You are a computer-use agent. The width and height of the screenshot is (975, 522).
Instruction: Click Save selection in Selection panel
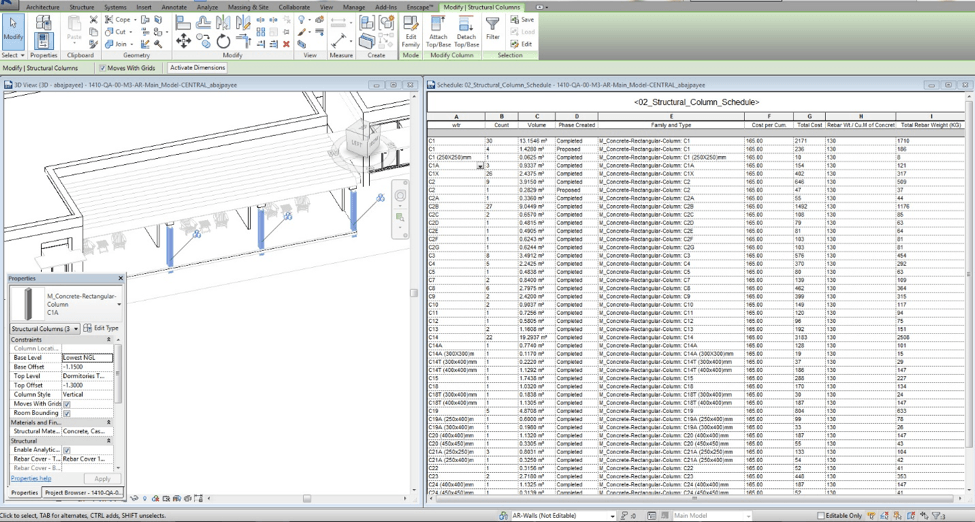522,20
